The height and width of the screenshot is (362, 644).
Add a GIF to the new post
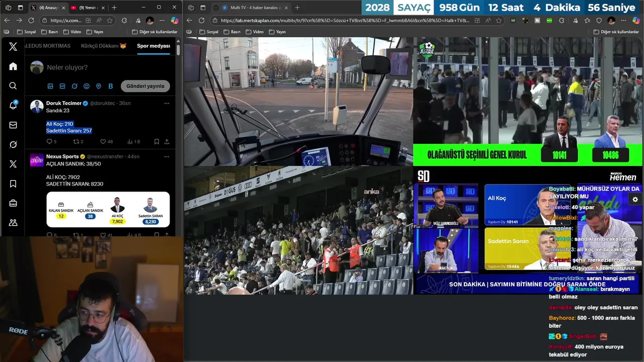pos(62,86)
